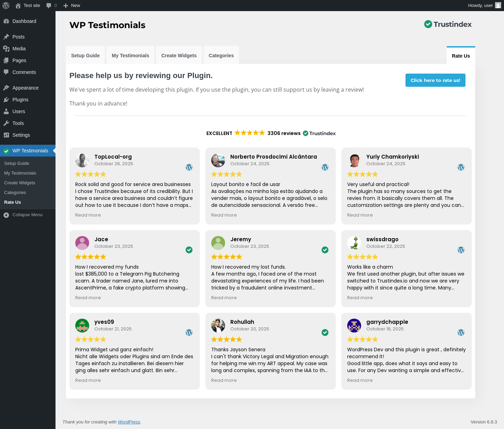504x429 pixels.
Task: Click Norberto Prosdocimi Alcântara's profile photo
Action: point(218,160)
